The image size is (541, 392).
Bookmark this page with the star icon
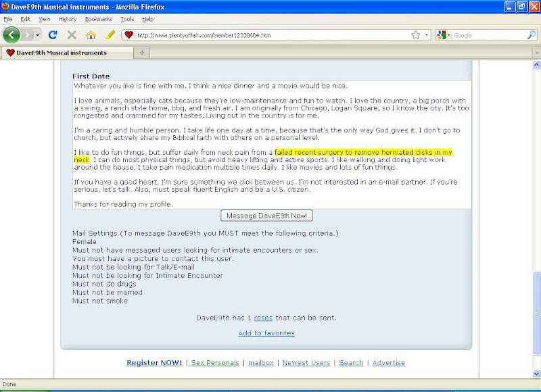tap(416, 35)
